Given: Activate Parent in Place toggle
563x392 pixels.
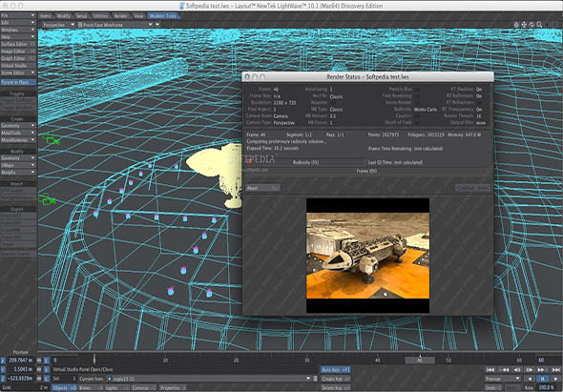Looking at the screenshot, I should click(18, 82).
